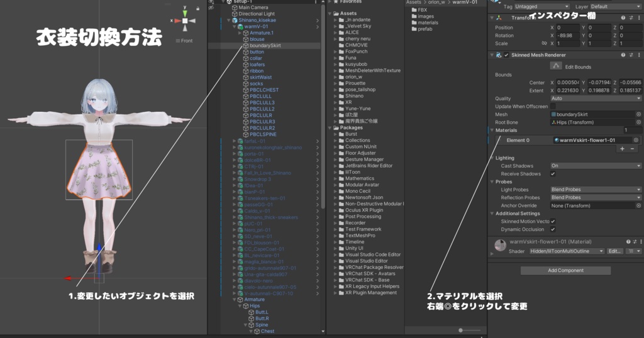Open the prefab folder in Project panel

(x=425, y=29)
